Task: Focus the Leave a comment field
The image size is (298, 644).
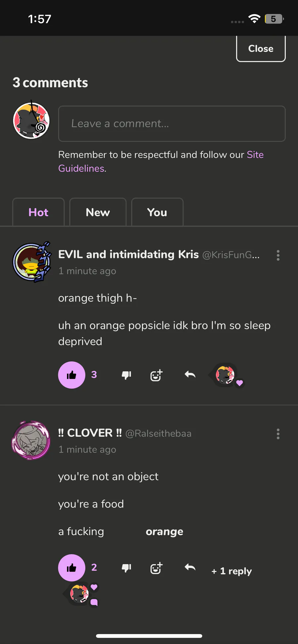Action: click(x=172, y=124)
